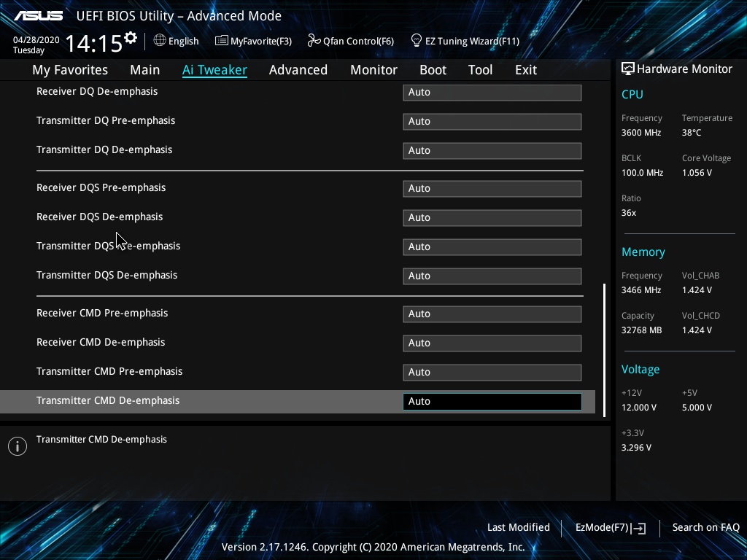Open Transmitter CMD De-emphasis dropdown
Viewport: 747px width, 560px height.
492,402
